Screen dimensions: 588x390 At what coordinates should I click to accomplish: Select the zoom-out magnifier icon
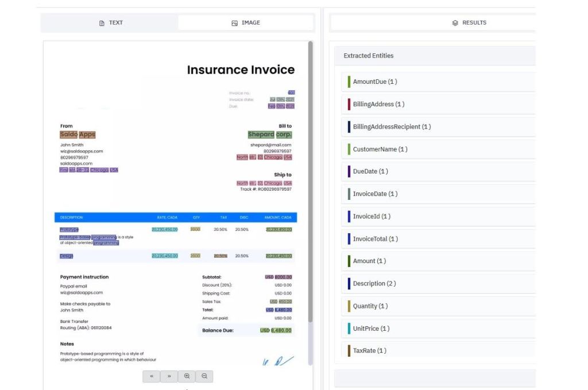tap(204, 376)
